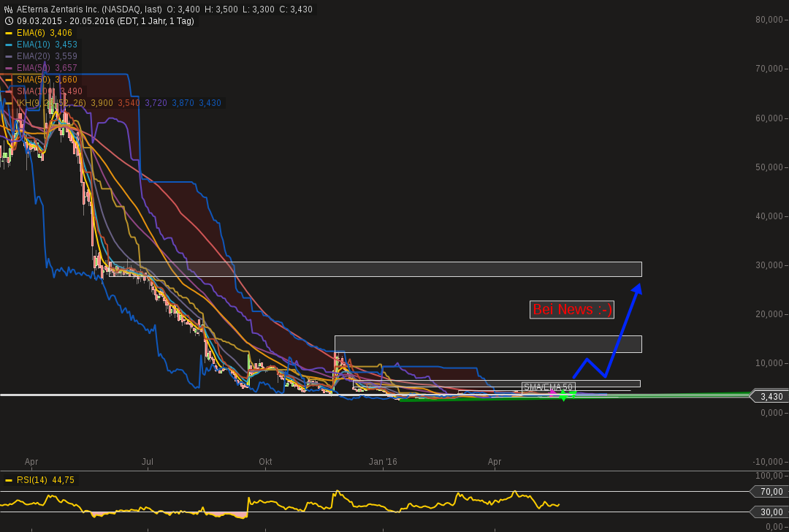789x532 pixels.
Task: Select the SMA(100) 3,490 legend entry
Action: click(50, 91)
